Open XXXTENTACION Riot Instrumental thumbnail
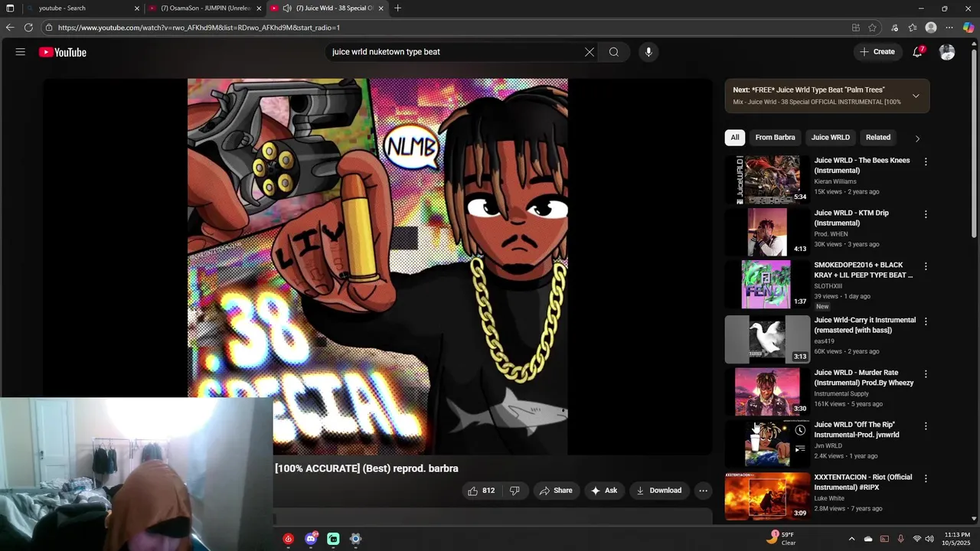Viewport: 980px width, 551px height. 767,496
